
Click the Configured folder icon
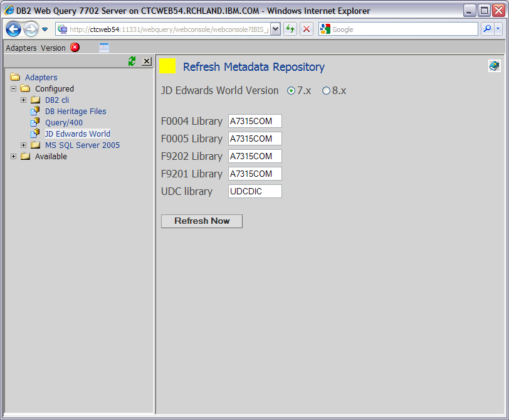(x=25, y=88)
